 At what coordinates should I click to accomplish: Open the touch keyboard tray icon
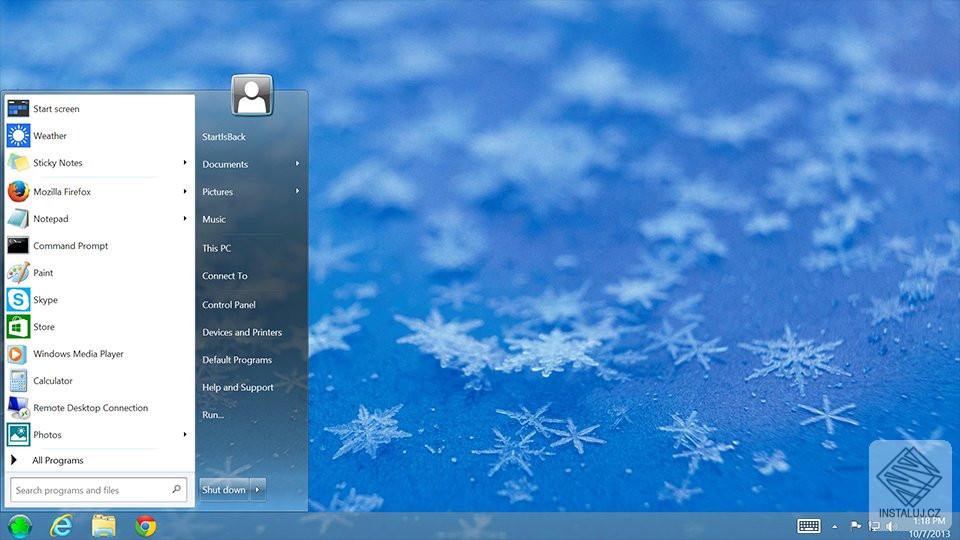tap(809, 525)
